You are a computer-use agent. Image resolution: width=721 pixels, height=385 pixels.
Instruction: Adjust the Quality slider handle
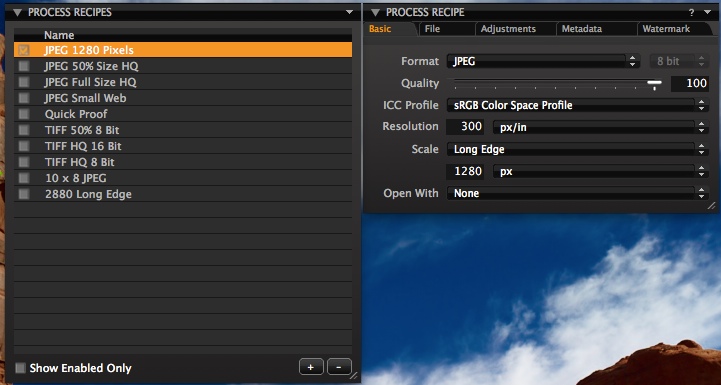654,84
